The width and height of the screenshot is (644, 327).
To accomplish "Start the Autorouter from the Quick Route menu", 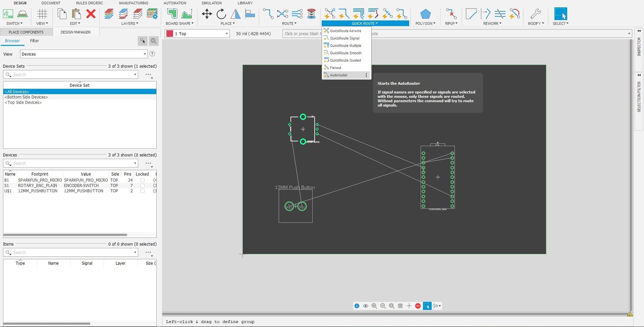I will tap(338, 75).
